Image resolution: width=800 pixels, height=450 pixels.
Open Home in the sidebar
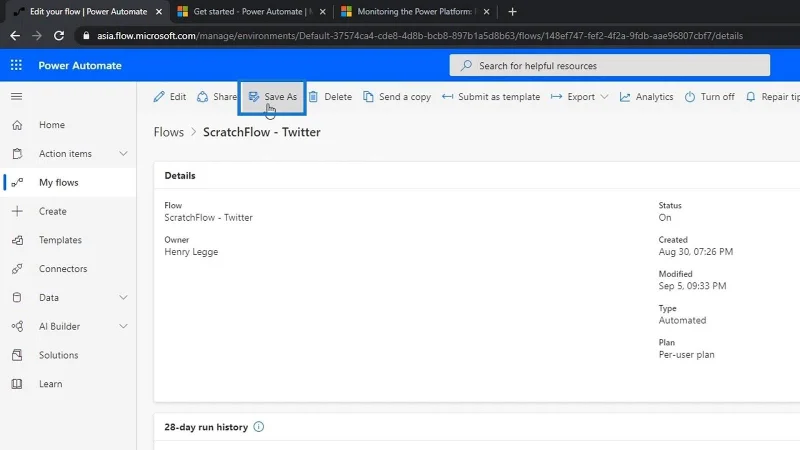click(x=68, y=125)
